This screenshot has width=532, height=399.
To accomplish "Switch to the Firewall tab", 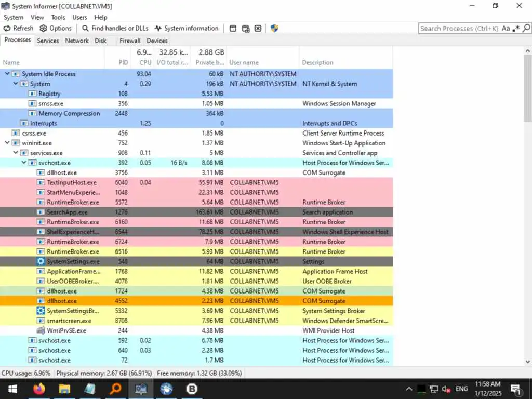I will click(130, 41).
